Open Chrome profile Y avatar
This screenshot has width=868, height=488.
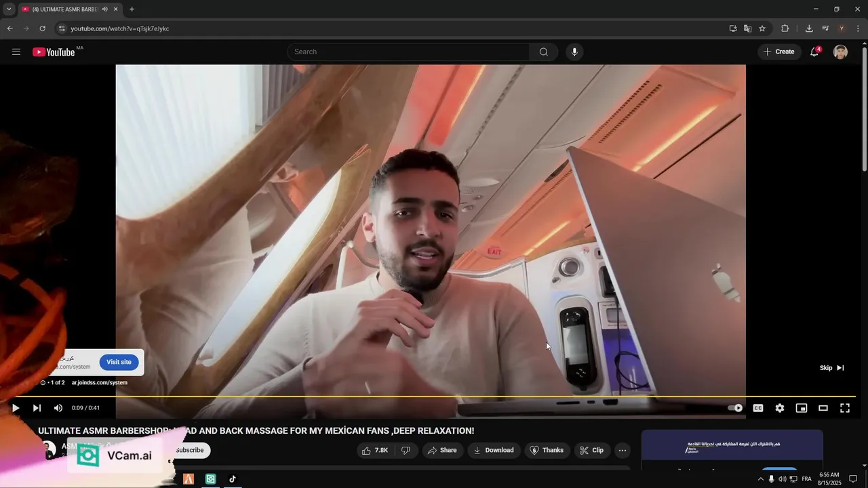(x=842, y=28)
